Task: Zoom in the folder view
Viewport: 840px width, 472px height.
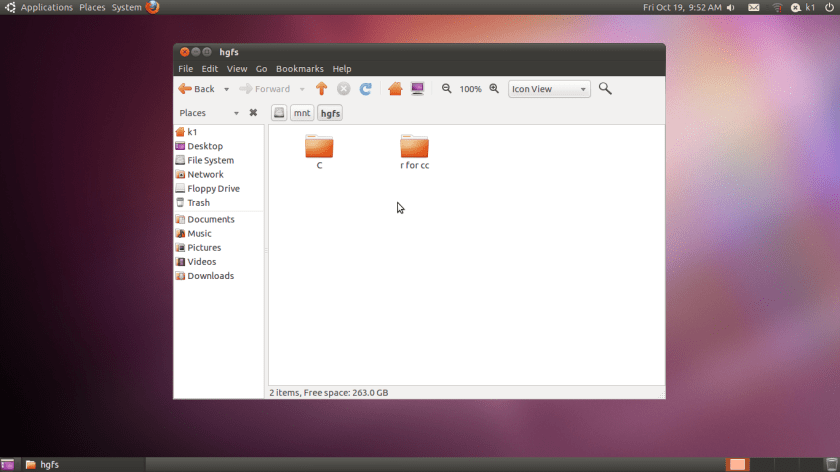Action: (494, 89)
